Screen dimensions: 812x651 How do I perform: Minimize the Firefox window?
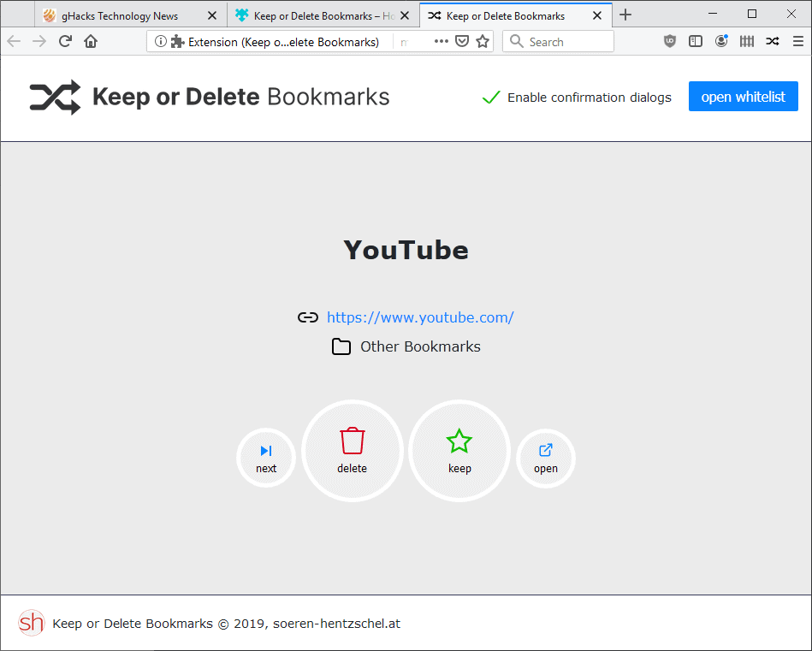[713, 15]
